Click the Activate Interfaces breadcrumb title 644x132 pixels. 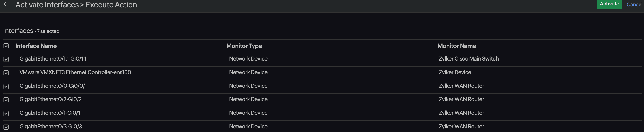(47, 5)
